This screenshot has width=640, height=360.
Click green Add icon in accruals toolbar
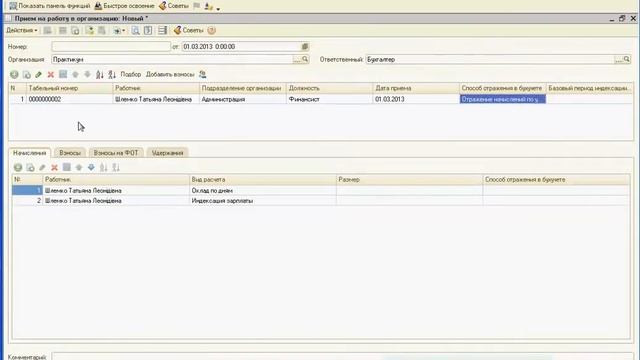18,168
